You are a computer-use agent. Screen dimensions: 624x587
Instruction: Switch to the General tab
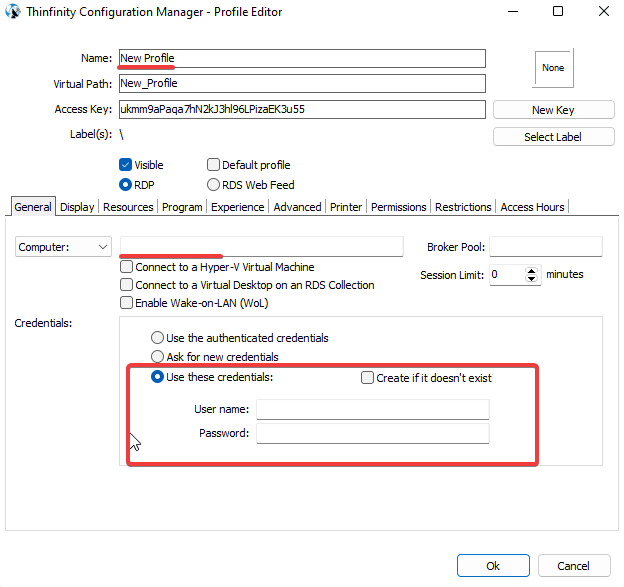33,207
